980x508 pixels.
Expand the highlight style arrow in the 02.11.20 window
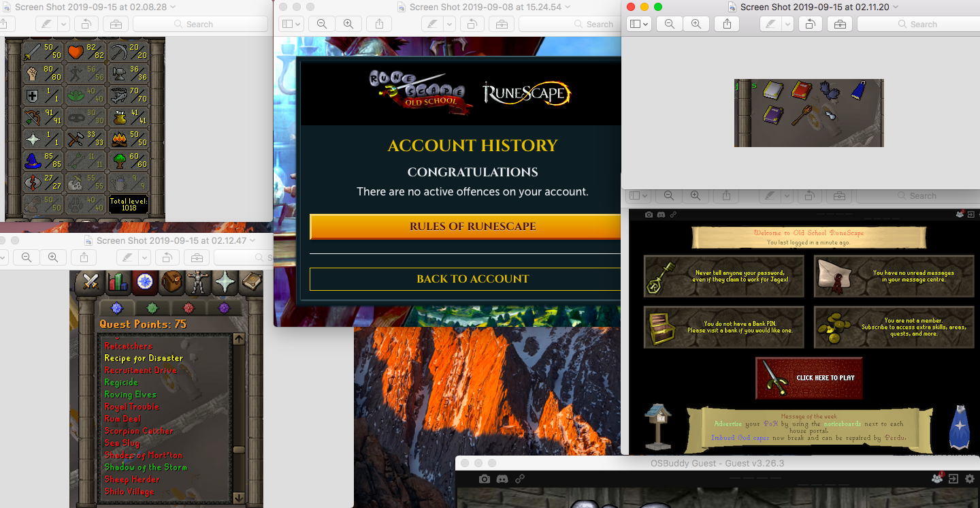787,24
